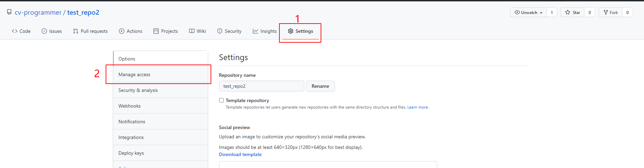Fork this repository
This screenshot has width=644, height=168.
click(x=611, y=13)
